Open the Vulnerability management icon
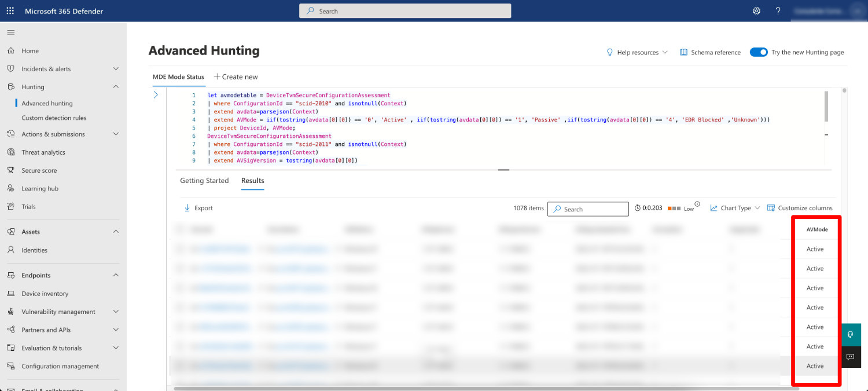Screen dimensions: 868x391 point(10,312)
